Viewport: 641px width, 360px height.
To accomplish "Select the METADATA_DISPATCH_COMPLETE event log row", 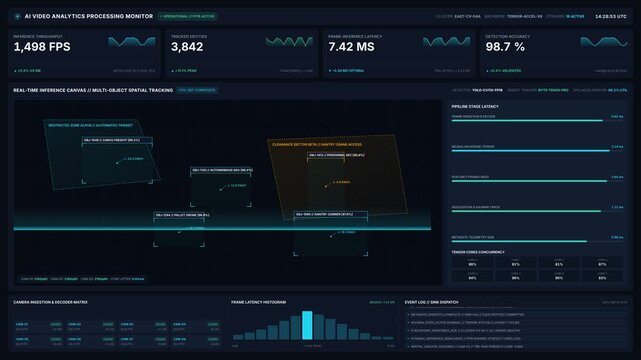I will [x=517, y=315].
